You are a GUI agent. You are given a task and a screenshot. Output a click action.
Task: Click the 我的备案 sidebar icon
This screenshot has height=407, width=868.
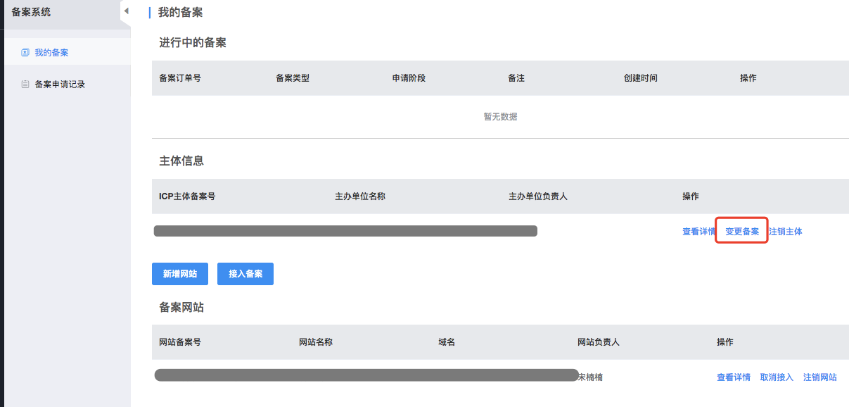click(25, 53)
